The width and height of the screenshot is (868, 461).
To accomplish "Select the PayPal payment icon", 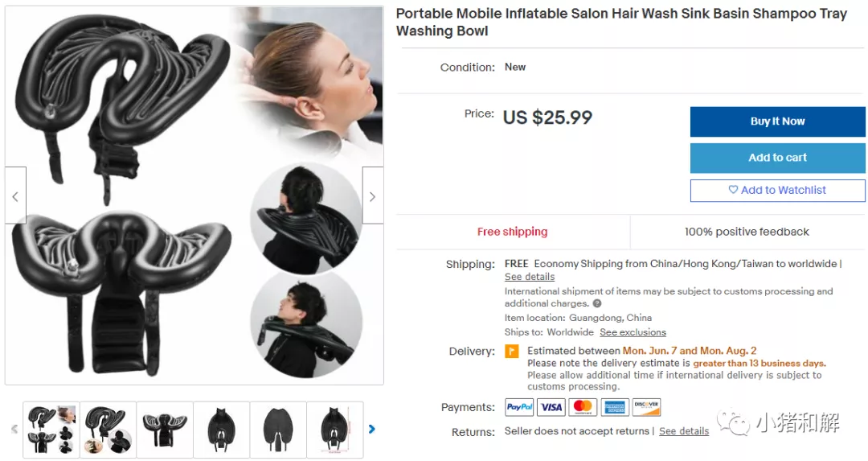I will click(519, 407).
